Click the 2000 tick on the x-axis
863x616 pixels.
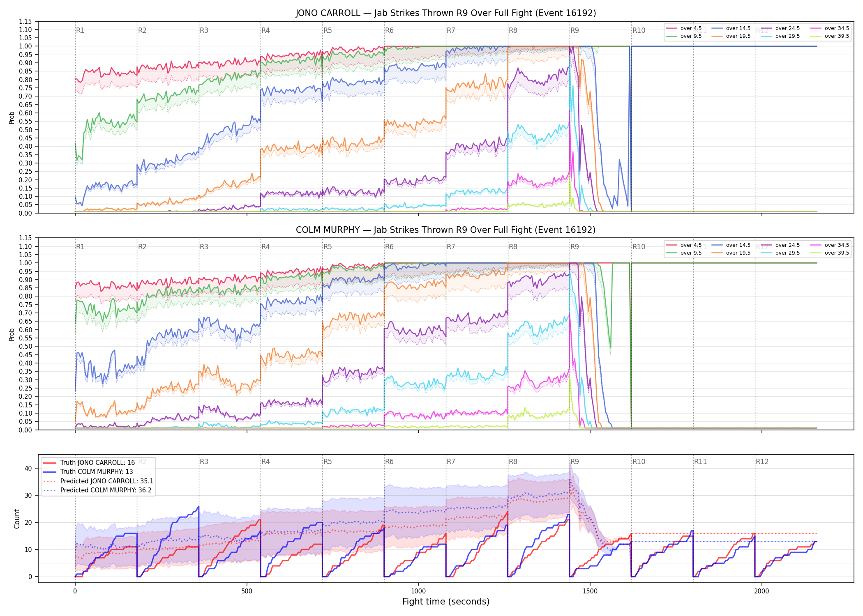click(761, 591)
